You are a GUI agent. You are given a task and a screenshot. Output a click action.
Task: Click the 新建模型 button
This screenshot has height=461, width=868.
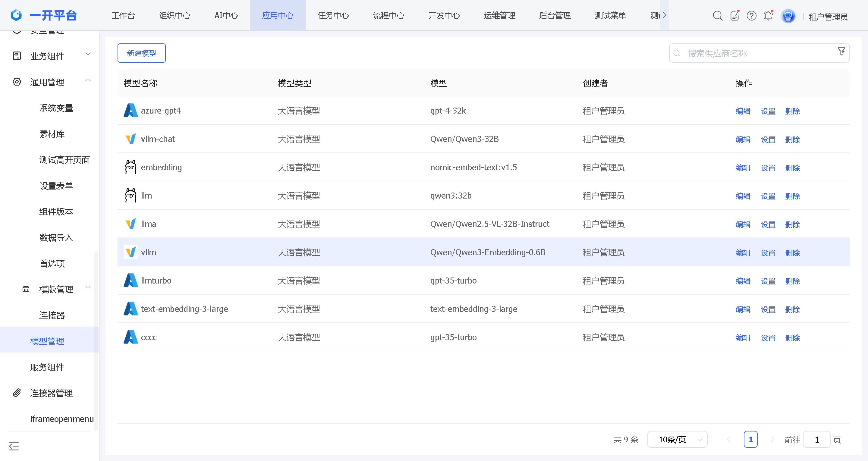(x=142, y=53)
